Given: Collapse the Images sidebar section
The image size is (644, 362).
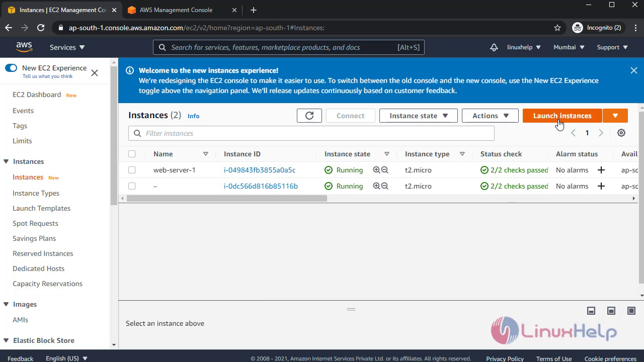Looking at the screenshot, I should (6, 304).
